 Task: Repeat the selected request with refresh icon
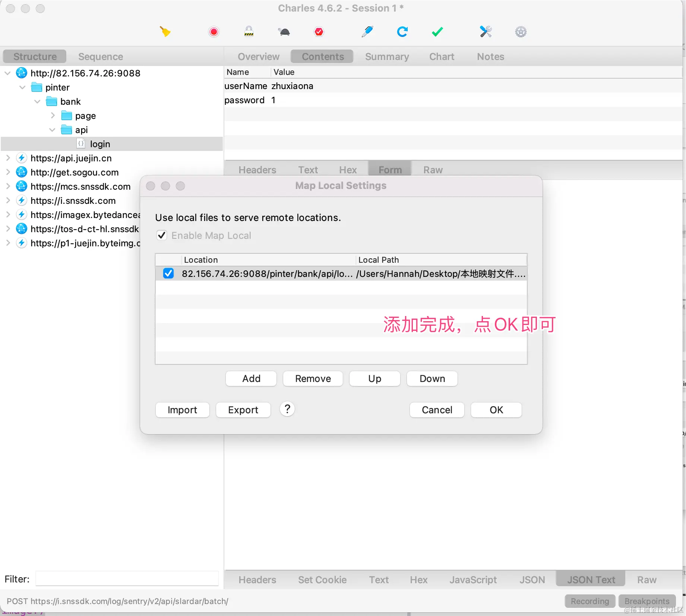pos(402,32)
